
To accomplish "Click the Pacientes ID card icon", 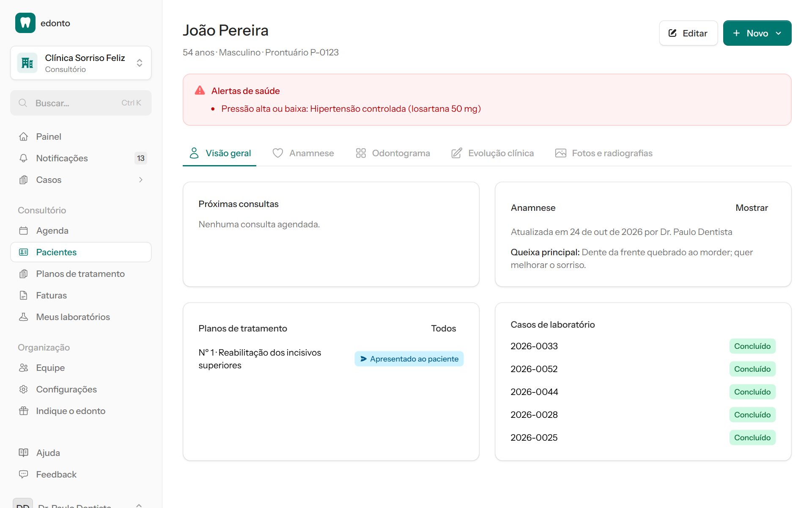I will click(24, 252).
